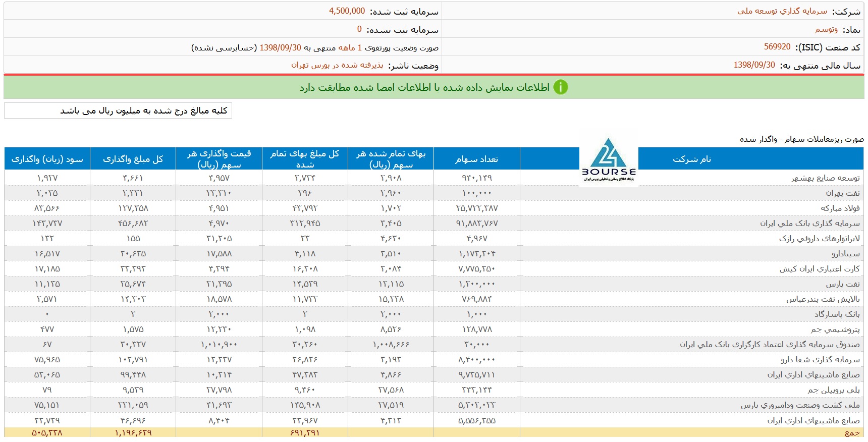Click share count ۵,۳۰۲,۰۲۳

tap(476, 405)
